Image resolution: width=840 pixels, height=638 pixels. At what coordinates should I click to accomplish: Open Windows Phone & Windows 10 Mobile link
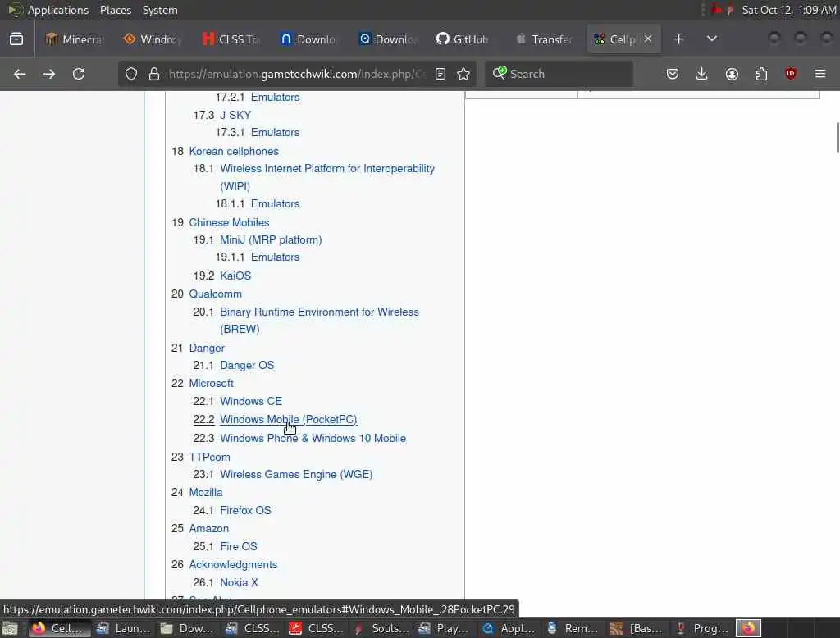click(313, 438)
